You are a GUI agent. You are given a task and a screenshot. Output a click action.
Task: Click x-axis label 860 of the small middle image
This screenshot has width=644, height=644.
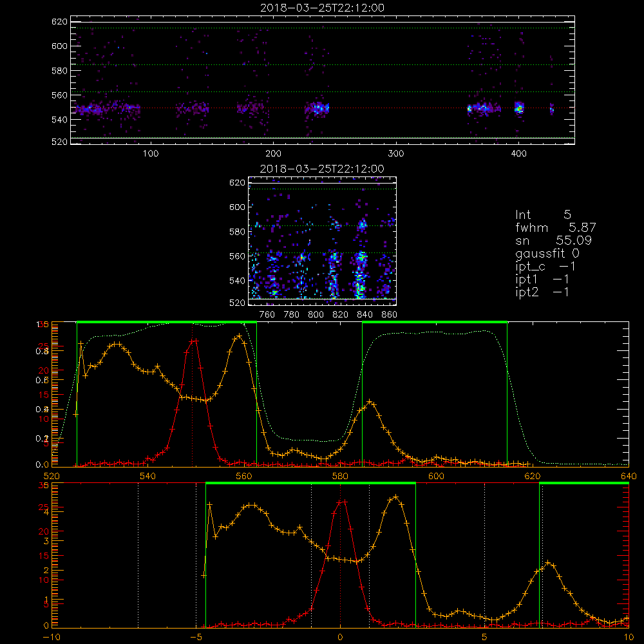(x=390, y=315)
